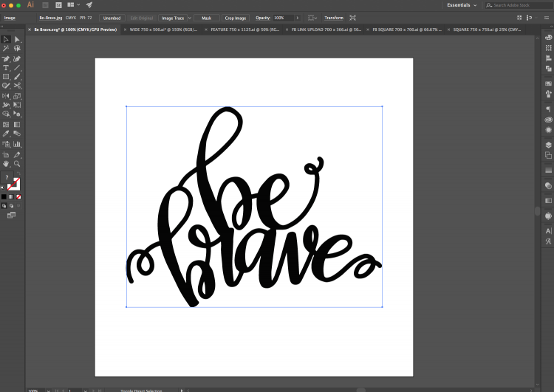The width and height of the screenshot is (554, 392).
Task: Choose the Shaper tool
Action: click(x=6, y=86)
